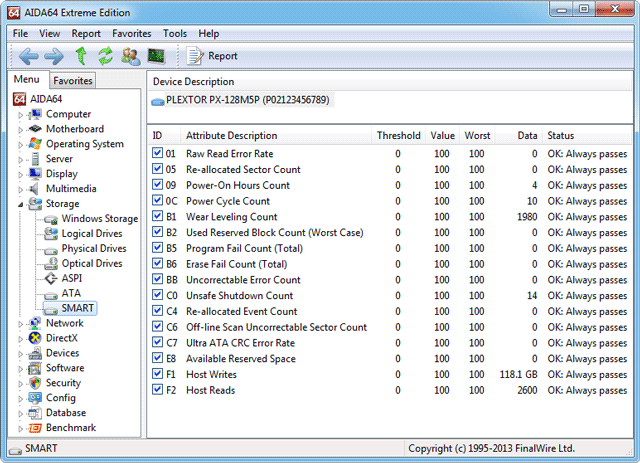Click the DirectX yellow X icon
Viewport: 640px width, 463px height.
[35, 338]
